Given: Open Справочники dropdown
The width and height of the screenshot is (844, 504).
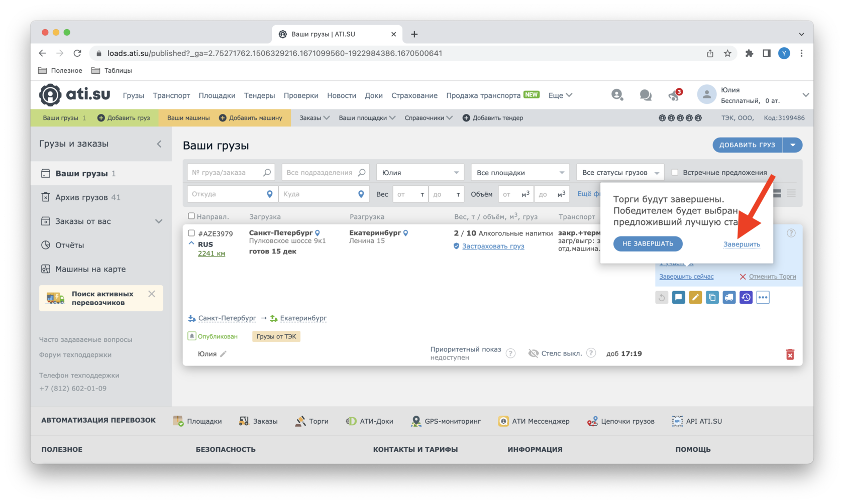Looking at the screenshot, I should pyautogui.click(x=429, y=118).
